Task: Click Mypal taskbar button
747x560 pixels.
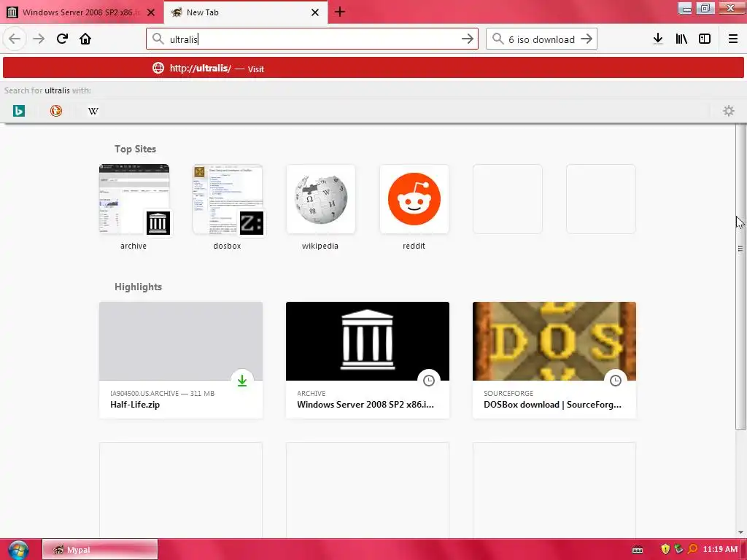Action: point(99,550)
